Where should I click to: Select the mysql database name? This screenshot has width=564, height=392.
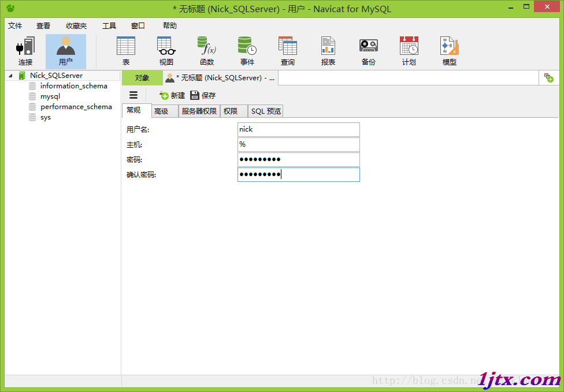pyautogui.click(x=50, y=96)
